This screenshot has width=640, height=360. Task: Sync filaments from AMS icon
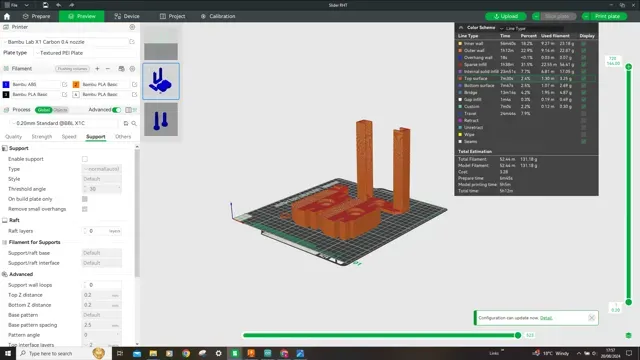click(121, 69)
